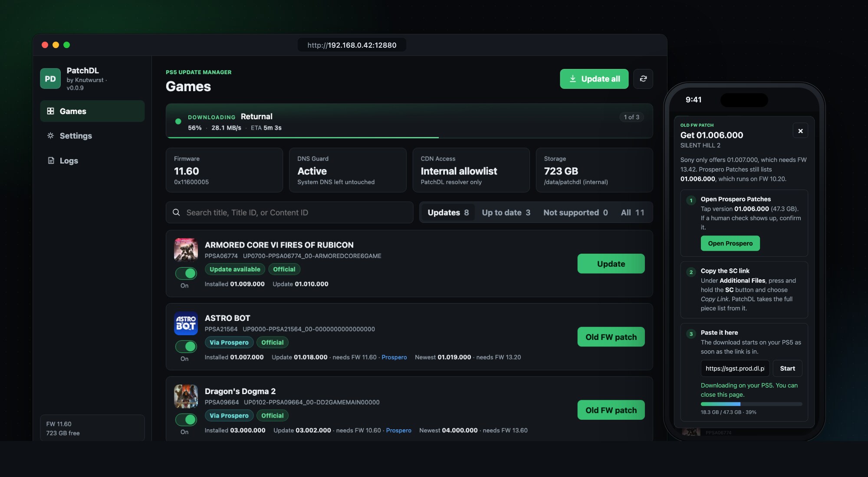Click the window zoom green button
This screenshot has width=868, height=477.
coord(66,45)
